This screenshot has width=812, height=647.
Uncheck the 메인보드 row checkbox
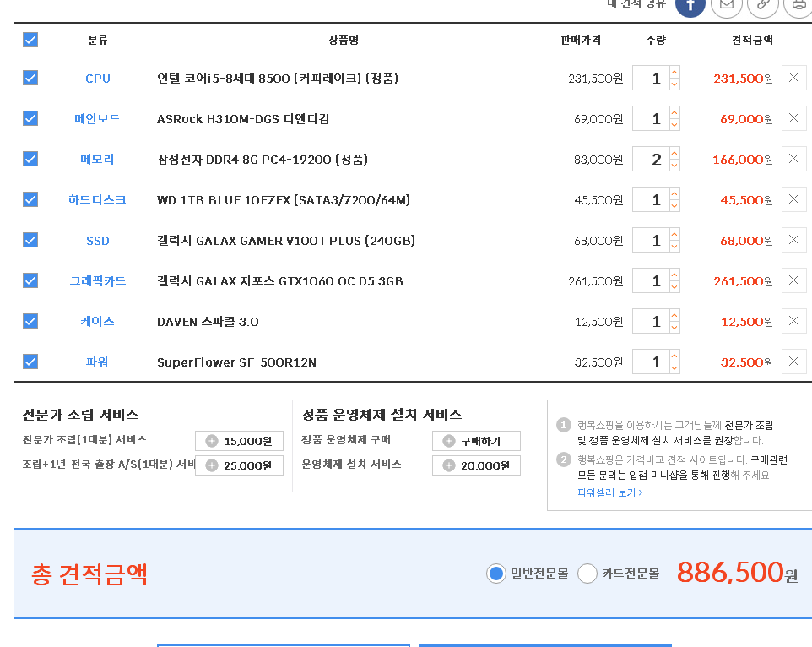click(x=30, y=118)
